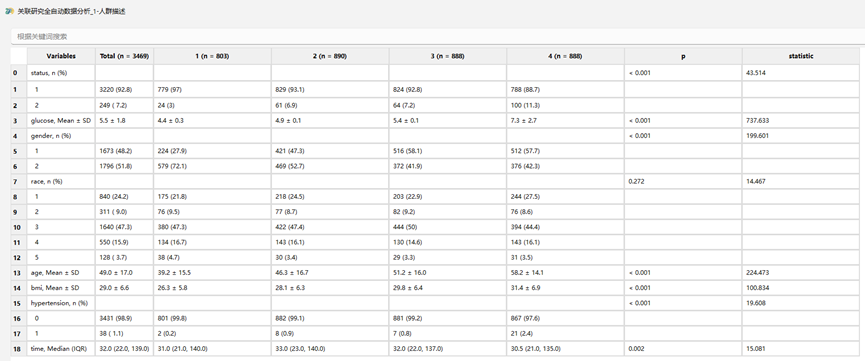The height and width of the screenshot is (361, 865).
Task: Sort by the Variables column header
Action: pyautogui.click(x=61, y=56)
